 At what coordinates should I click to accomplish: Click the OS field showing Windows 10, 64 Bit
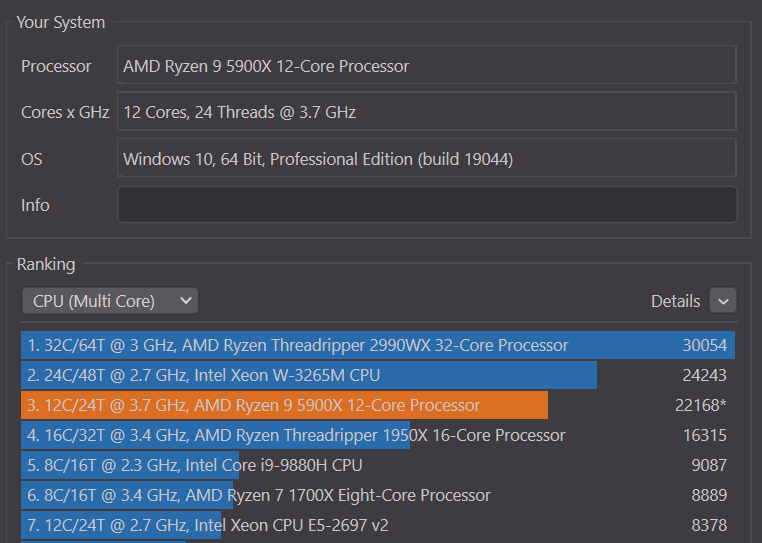[x=427, y=158]
